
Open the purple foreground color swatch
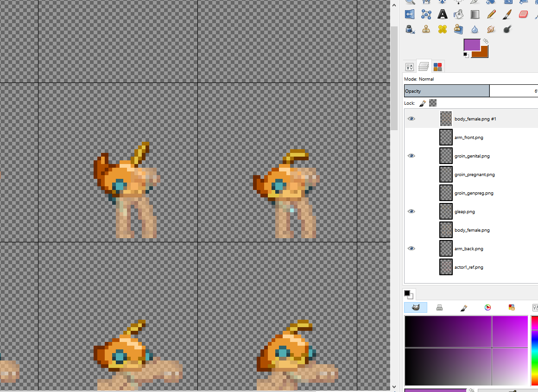(x=472, y=44)
